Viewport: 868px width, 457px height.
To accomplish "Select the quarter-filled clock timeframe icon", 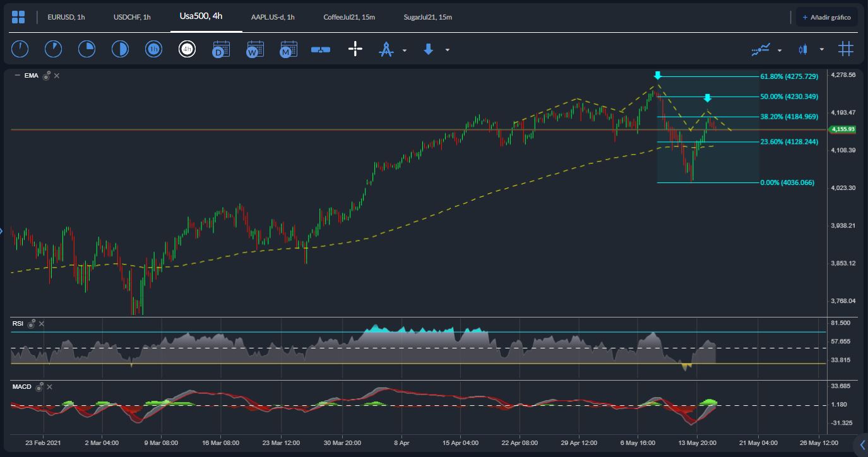I will tap(86, 49).
